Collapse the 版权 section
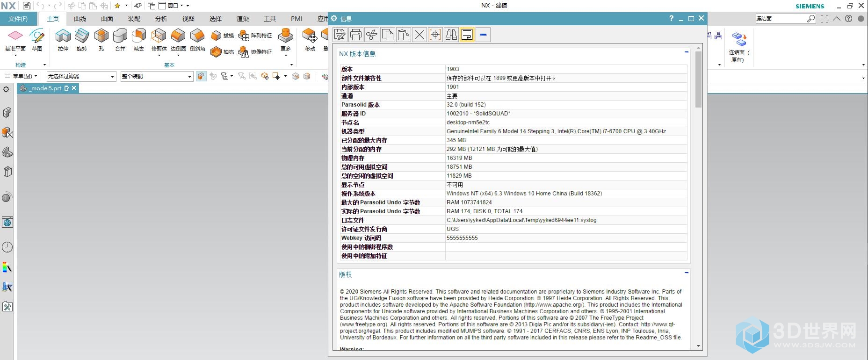 tap(686, 273)
